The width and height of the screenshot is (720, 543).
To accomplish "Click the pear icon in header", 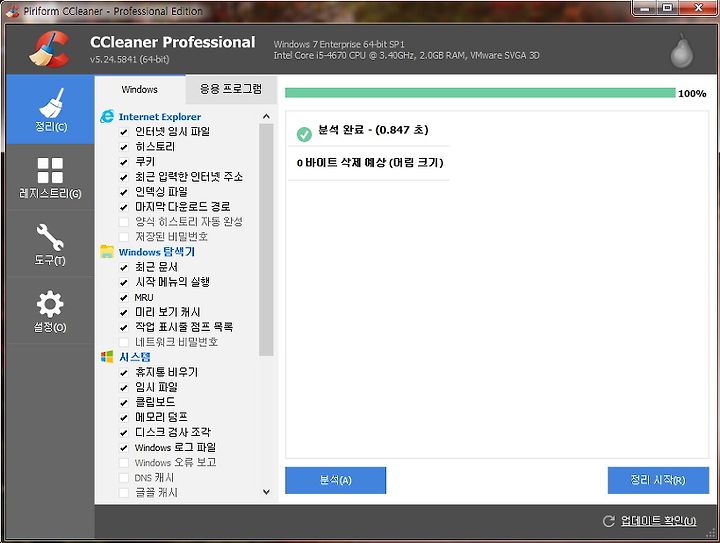I will tap(681, 51).
